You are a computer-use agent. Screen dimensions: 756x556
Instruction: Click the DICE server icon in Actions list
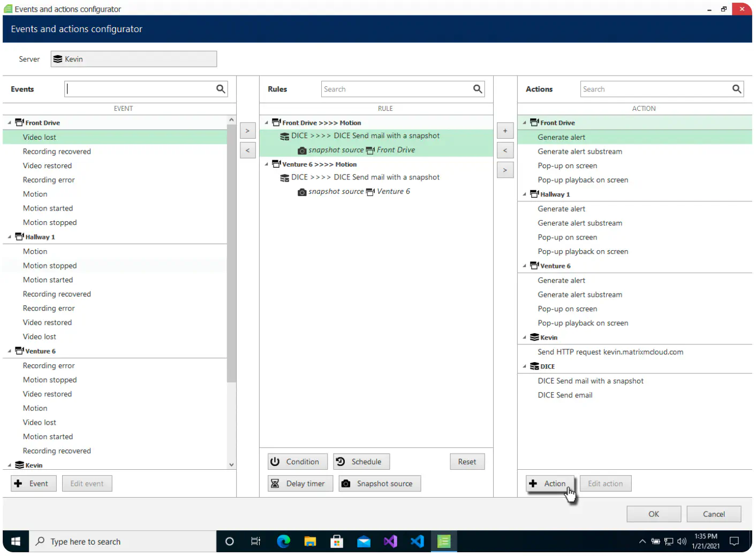click(x=534, y=366)
